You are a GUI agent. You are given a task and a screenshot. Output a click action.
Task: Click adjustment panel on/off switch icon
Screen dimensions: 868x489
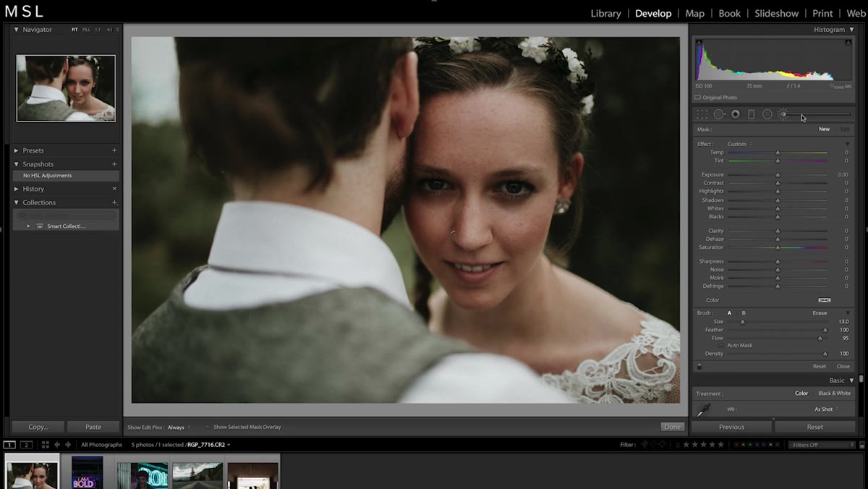click(699, 367)
